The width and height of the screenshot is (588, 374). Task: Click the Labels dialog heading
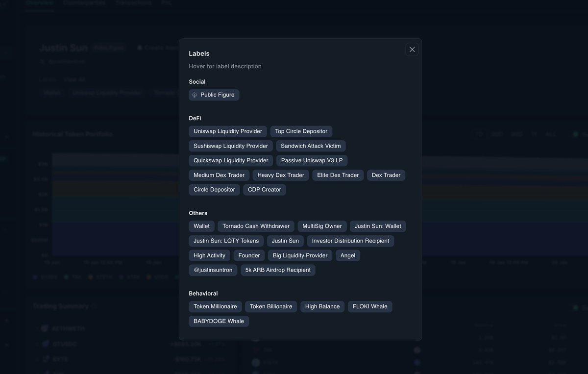point(199,53)
